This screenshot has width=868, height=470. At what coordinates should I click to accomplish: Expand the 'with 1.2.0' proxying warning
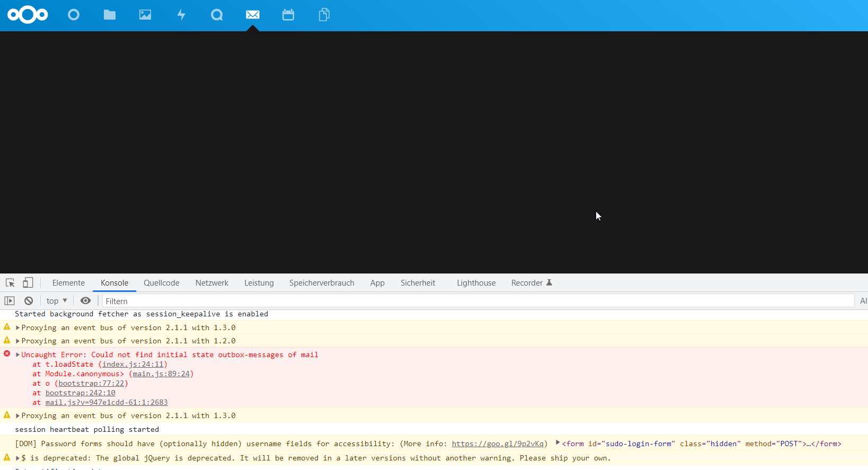coord(17,341)
